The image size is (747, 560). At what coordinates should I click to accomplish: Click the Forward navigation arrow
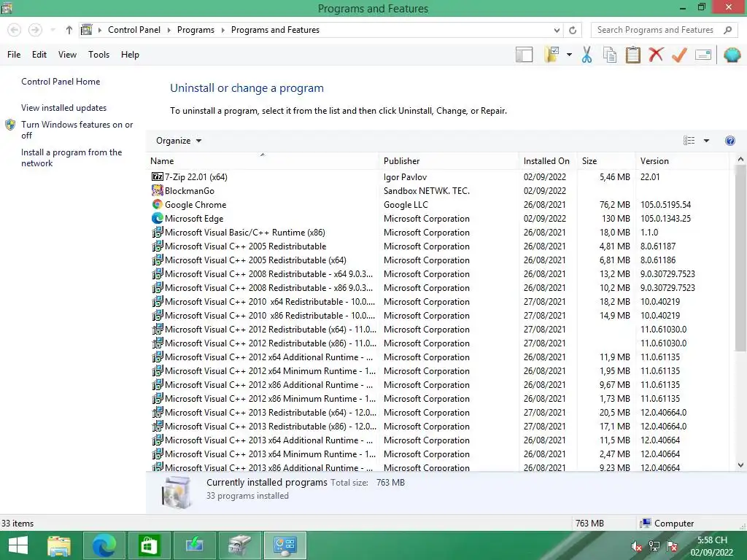pos(35,30)
